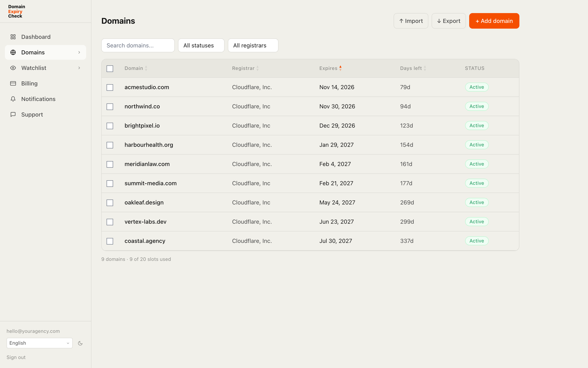Click the meridianlaw.com domain name
588x368 pixels.
point(147,164)
